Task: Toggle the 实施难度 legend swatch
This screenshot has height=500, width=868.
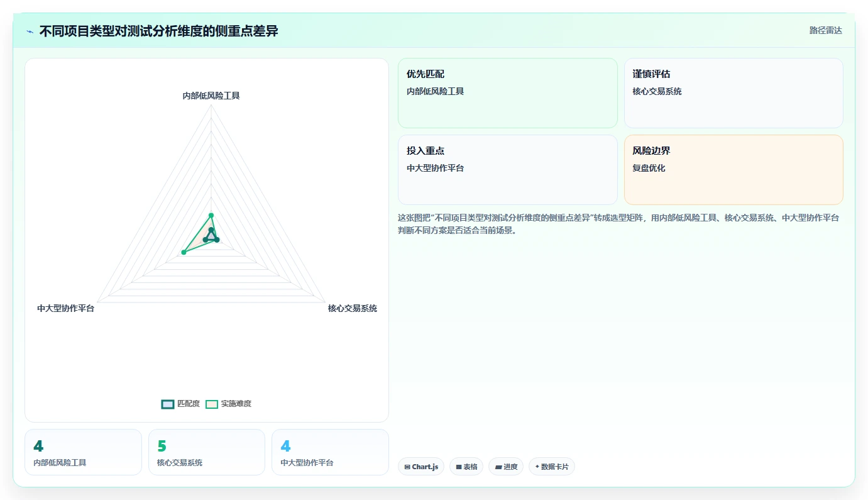Action: (212, 404)
